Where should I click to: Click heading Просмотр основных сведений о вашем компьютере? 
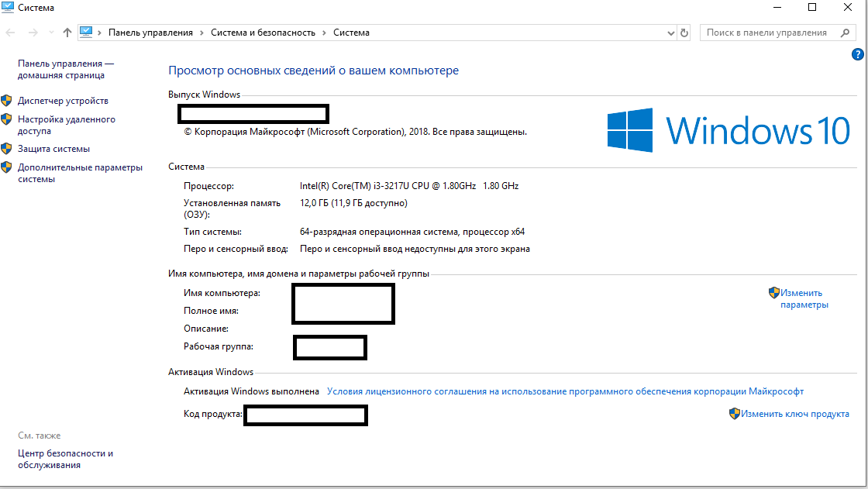coord(313,71)
